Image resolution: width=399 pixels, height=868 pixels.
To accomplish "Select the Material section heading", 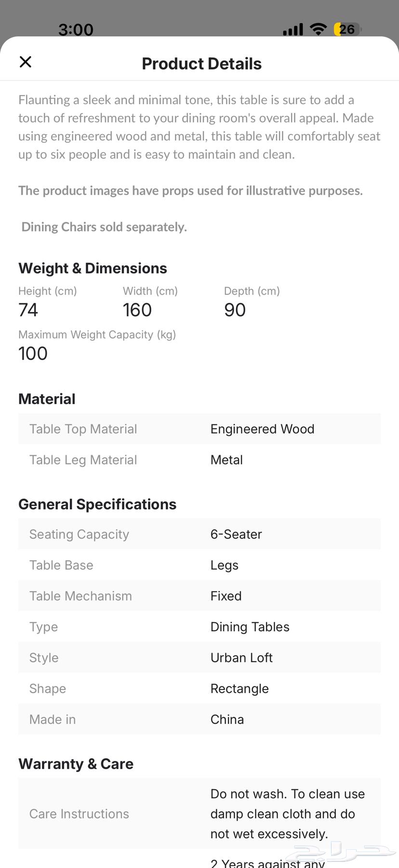I will 47,399.
